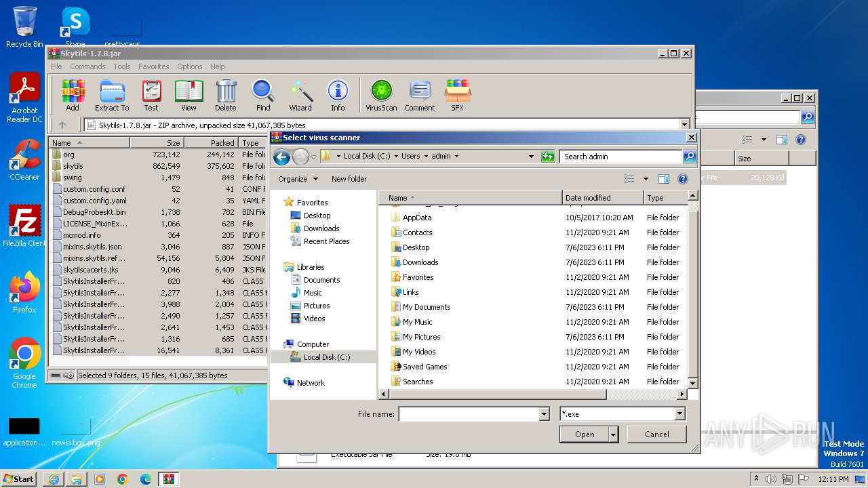
Task: Open recent pages dropdown beside navigation arrows
Action: coord(314,157)
